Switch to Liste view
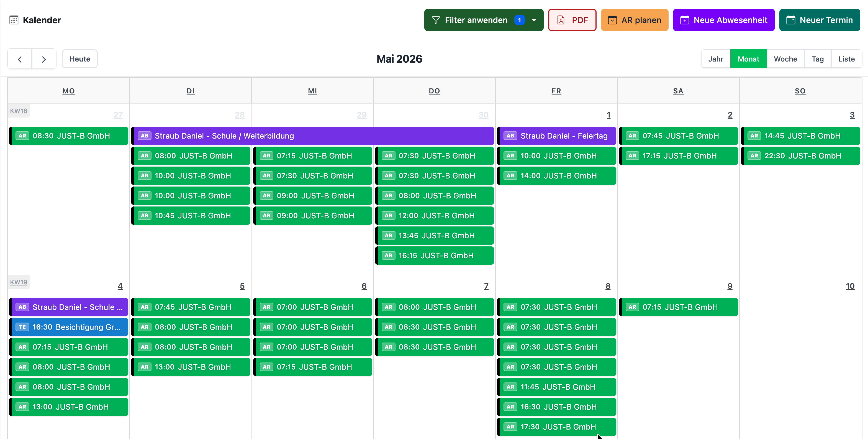This screenshot has width=868, height=439. [846, 59]
